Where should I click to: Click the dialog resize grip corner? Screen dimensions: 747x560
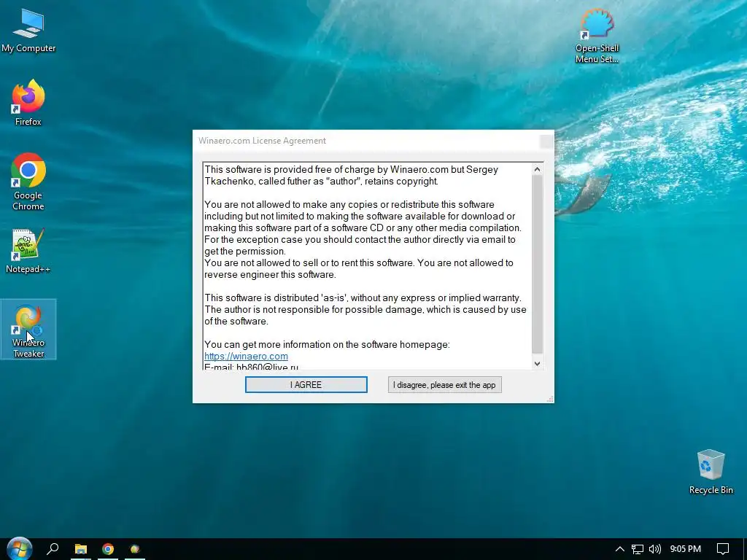tap(550, 399)
